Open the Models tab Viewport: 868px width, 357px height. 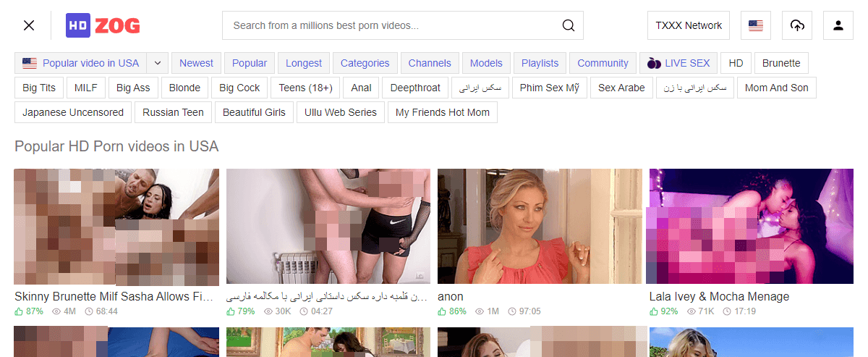487,63
